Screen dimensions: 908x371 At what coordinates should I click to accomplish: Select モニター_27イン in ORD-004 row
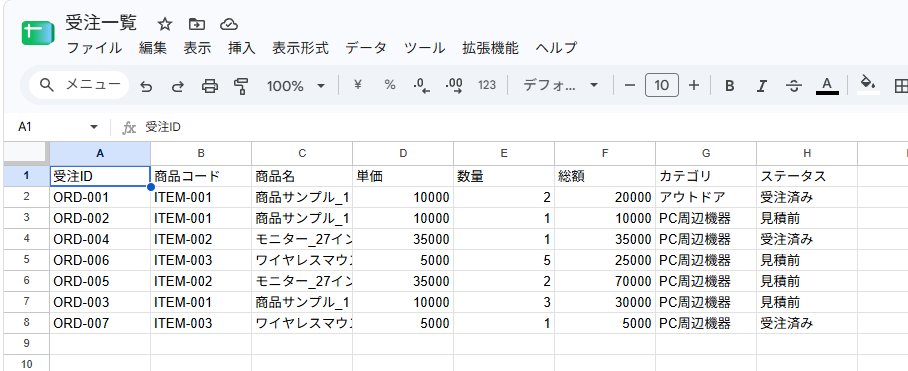click(x=302, y=239)
